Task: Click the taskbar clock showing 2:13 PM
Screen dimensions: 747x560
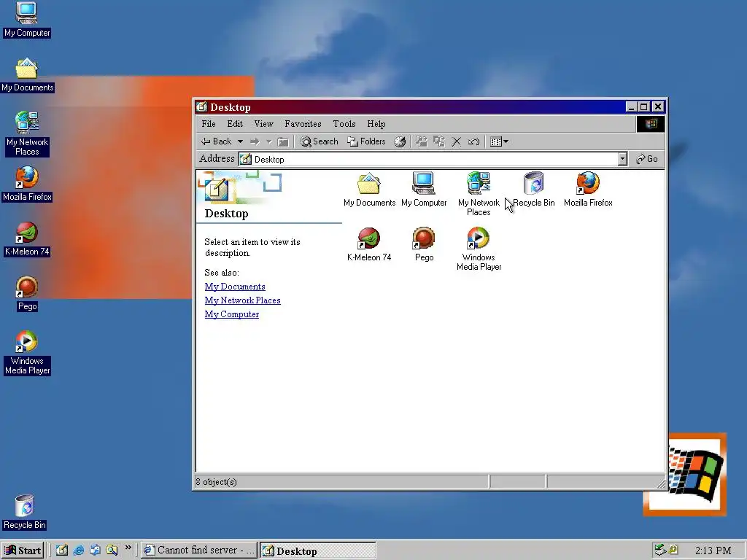Action: (x=713, y=551)
